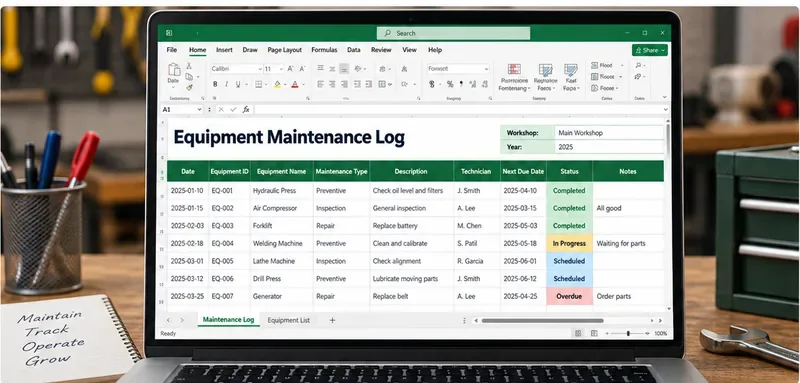The image size is (800, 383).
Task: Expand the formula bar chevron
Action: click(x=665, y=109)
